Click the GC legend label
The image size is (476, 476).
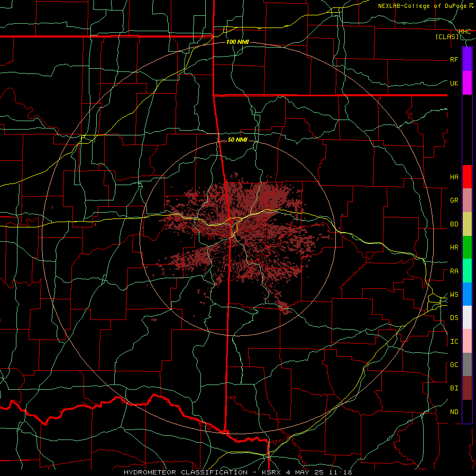point(454,365)
